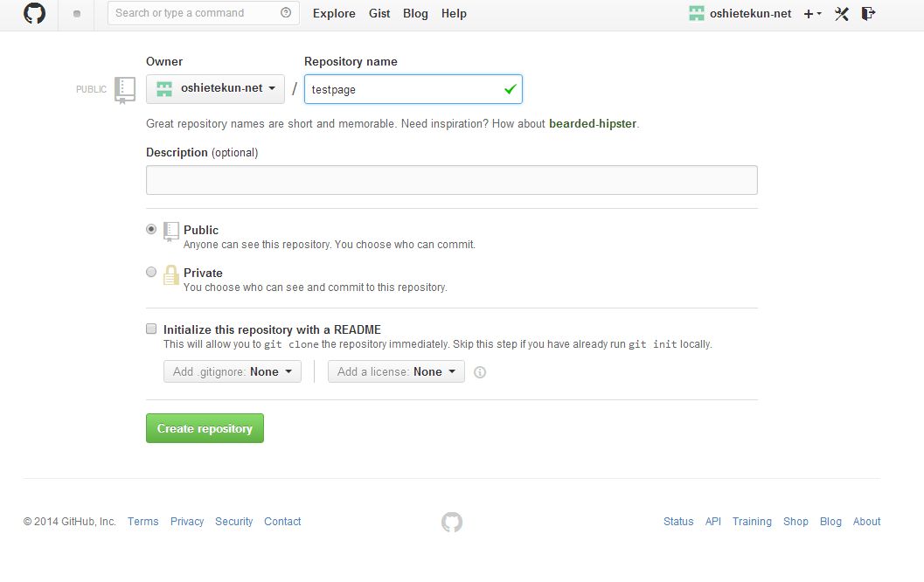Viewport: 924px width, 582px height.
Task: Open account settings using the tools icon
Action: pyautogui.click(x=842, y=14)
